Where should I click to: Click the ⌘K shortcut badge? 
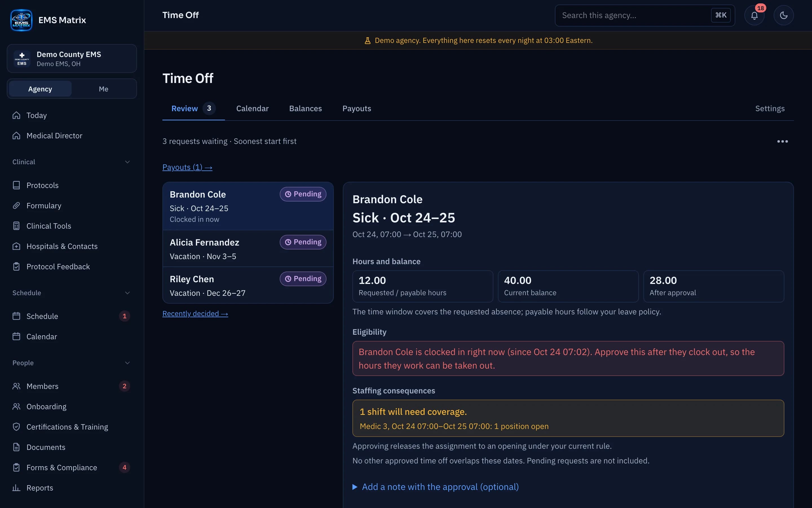click(721, 16)
